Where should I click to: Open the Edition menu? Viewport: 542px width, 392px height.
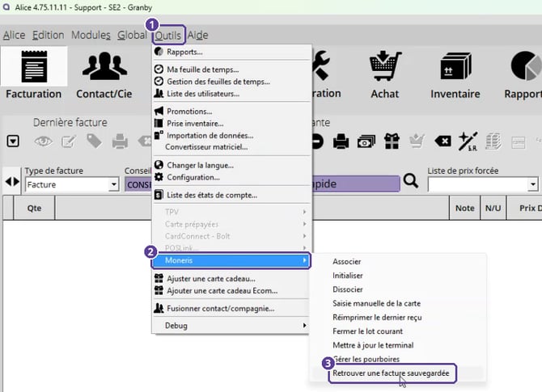[48, 36]
